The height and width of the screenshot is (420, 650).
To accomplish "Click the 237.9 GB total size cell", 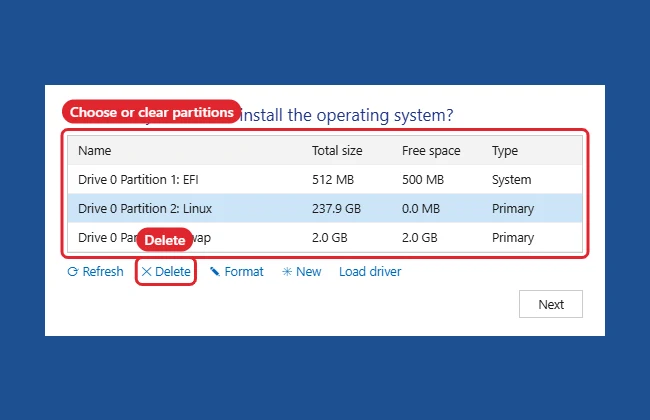I will (x=336, y=208).
